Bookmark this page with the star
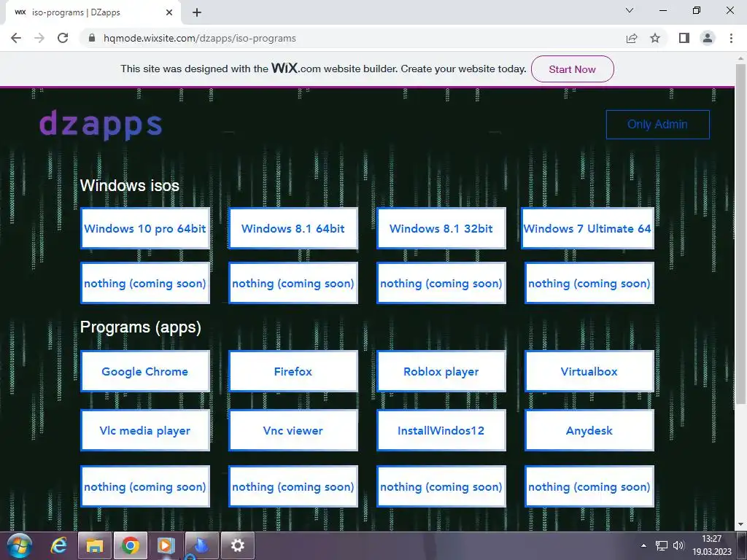This screenshot has width=747, height=560. point(655,38)
